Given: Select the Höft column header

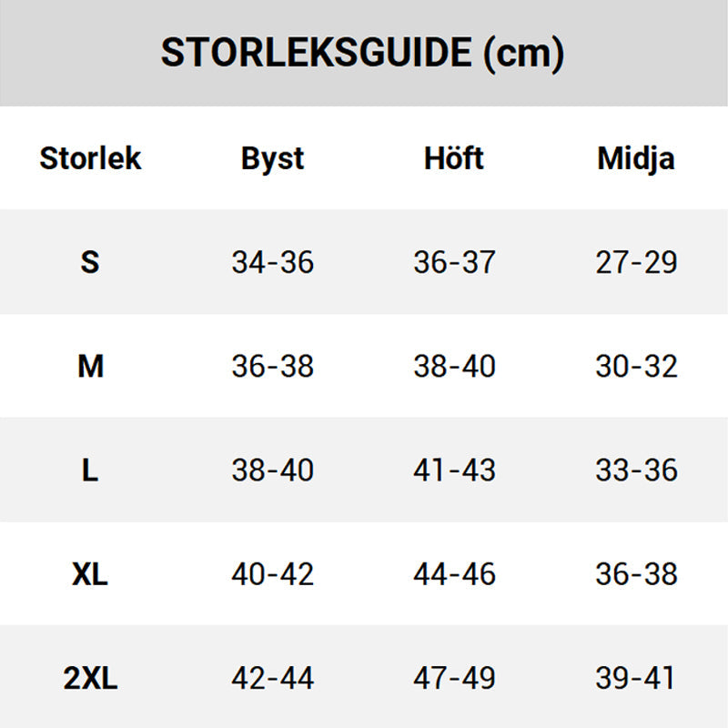Looking at the screenshot, I should (x=454, y=158).
